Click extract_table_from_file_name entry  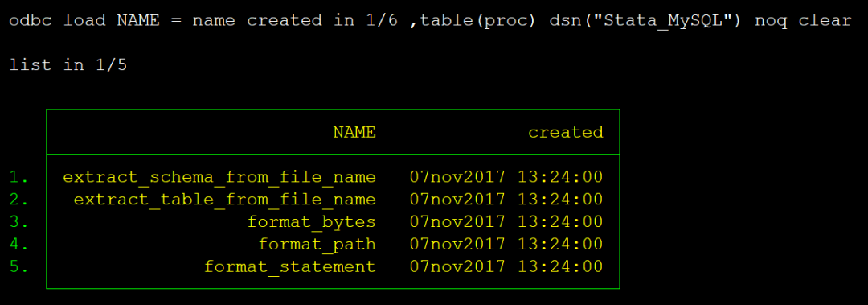(x=225, y=200)
